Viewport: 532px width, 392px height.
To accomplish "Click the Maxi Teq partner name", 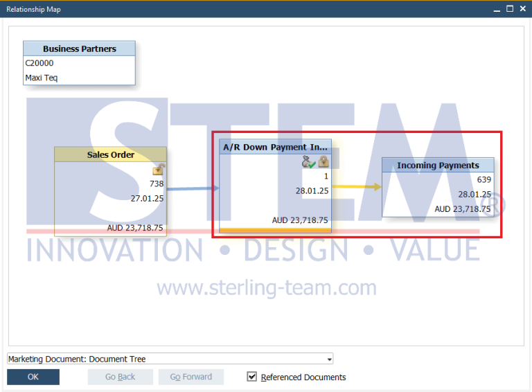I will (42, 78).
